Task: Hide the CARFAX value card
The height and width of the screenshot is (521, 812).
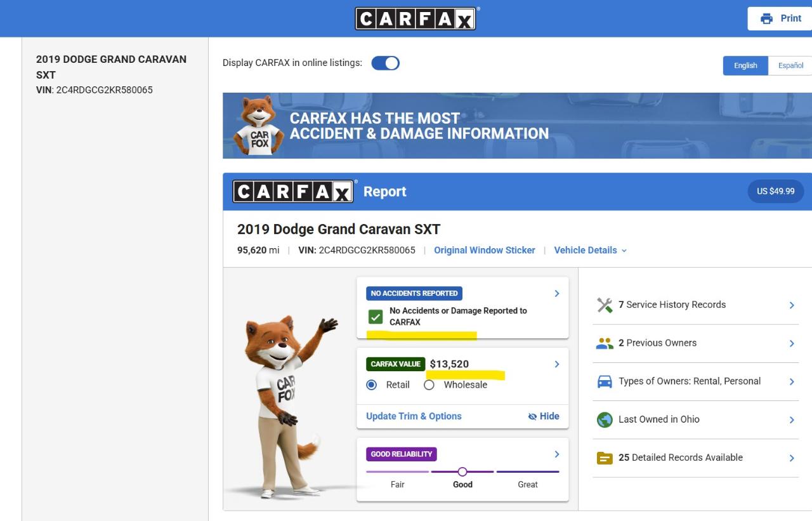Action: click(x=544, y=416)
